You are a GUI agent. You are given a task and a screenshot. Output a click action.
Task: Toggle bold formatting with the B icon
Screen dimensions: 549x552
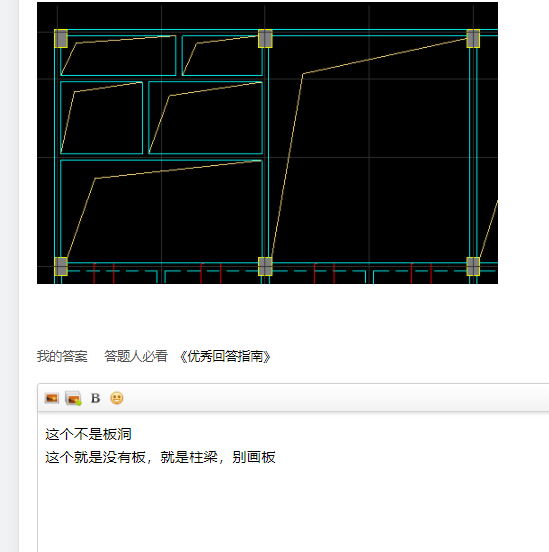point(95,398)
